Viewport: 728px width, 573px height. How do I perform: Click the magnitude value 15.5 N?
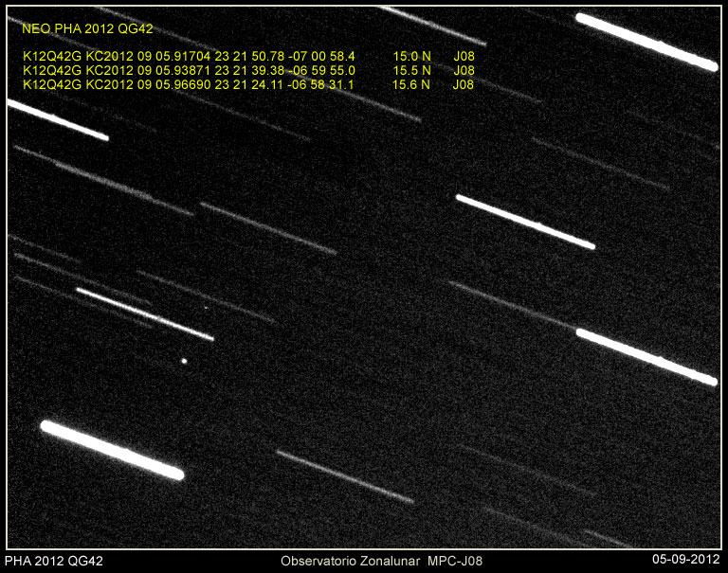click(411, 70)
